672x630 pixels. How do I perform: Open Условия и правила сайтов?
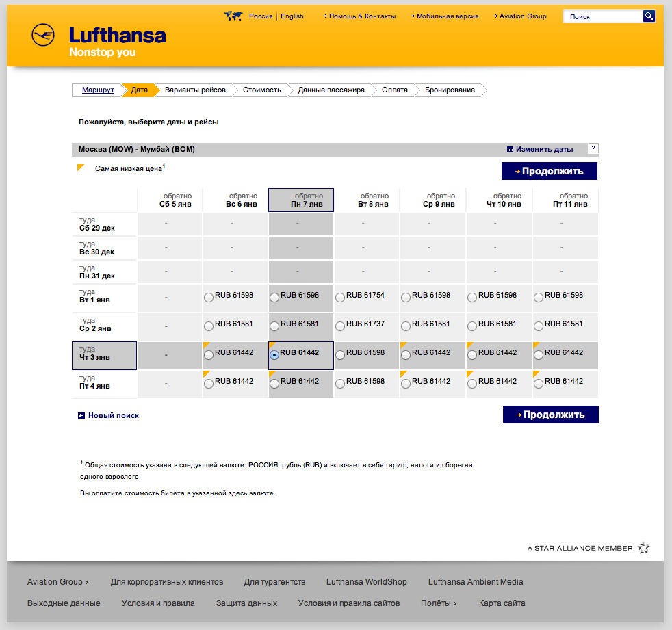click(x=349, y=603)
